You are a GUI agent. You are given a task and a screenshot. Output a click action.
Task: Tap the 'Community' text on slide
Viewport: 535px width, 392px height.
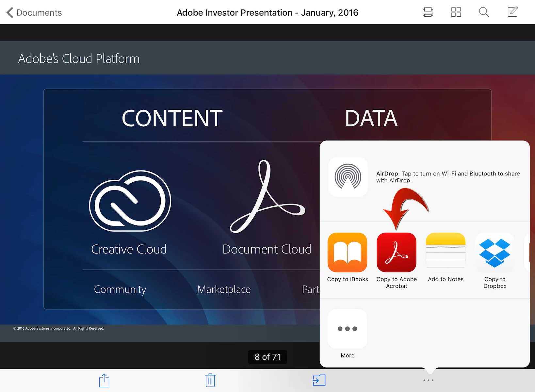[x=120, y=289]
